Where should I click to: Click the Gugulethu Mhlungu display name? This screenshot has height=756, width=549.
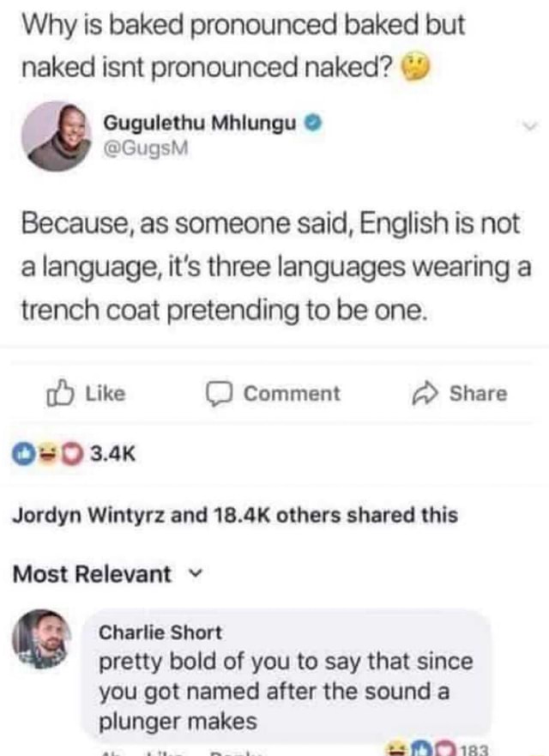200,124
